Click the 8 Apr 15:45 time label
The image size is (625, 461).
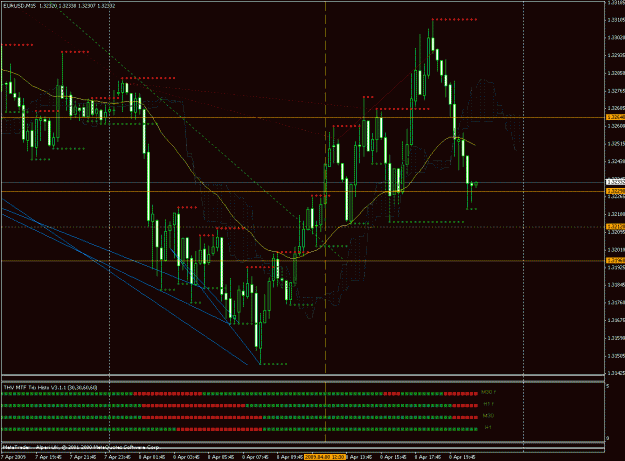[x=393, y=457]
